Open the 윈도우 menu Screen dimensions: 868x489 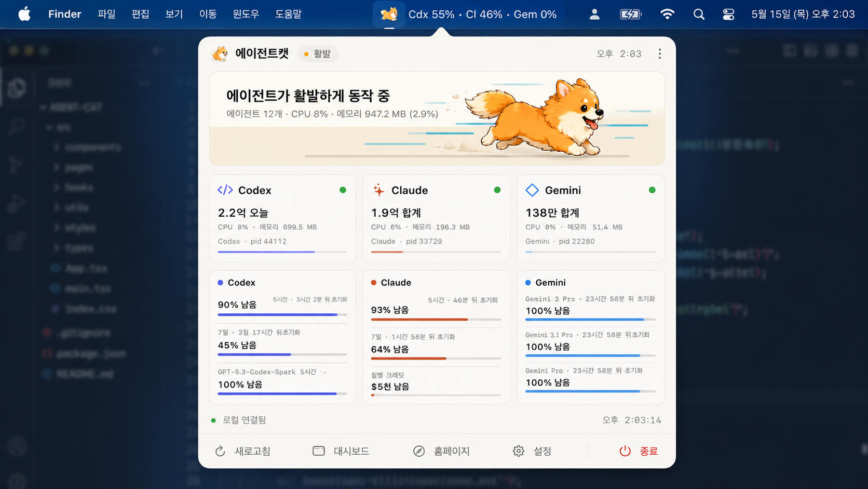coord(246,14)
